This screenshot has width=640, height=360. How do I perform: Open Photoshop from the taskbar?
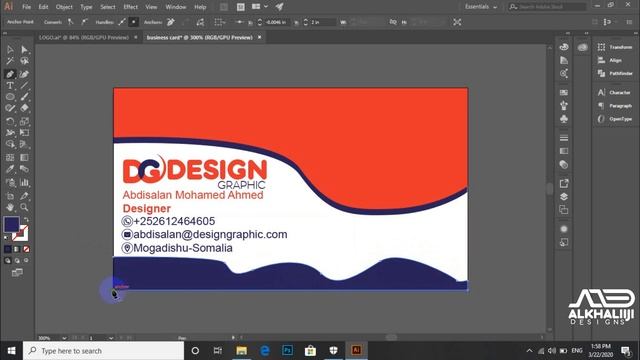pos(287,351)
